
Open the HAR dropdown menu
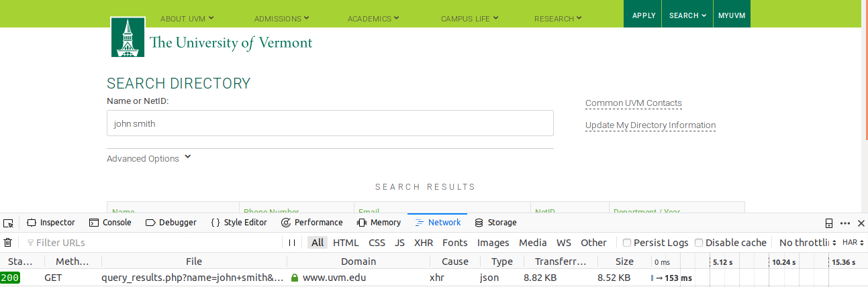[x=853, y=243]
